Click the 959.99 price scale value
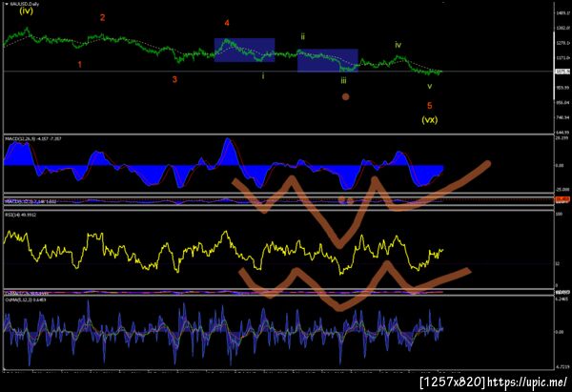This screenshot has width=572, height=392. (563, 88)
